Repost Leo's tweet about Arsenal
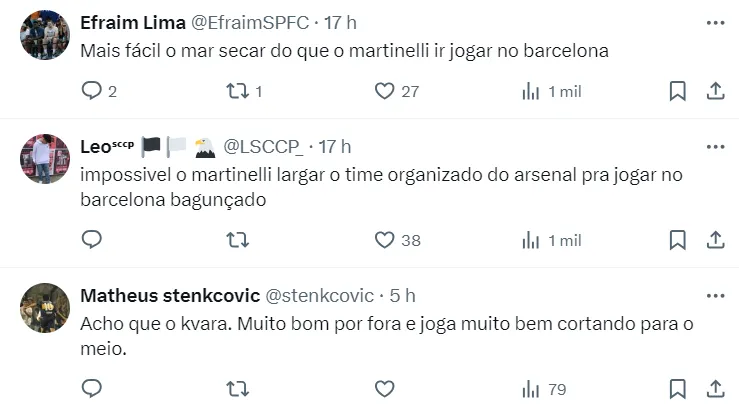 tap(237, 240)
